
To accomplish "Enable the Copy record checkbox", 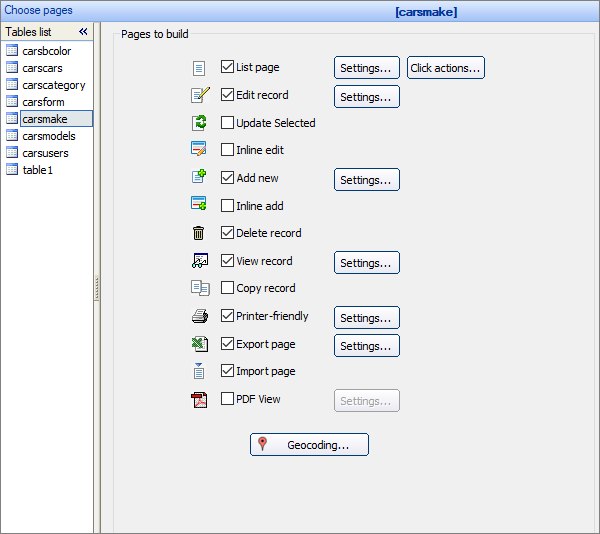I will (227, 288).
